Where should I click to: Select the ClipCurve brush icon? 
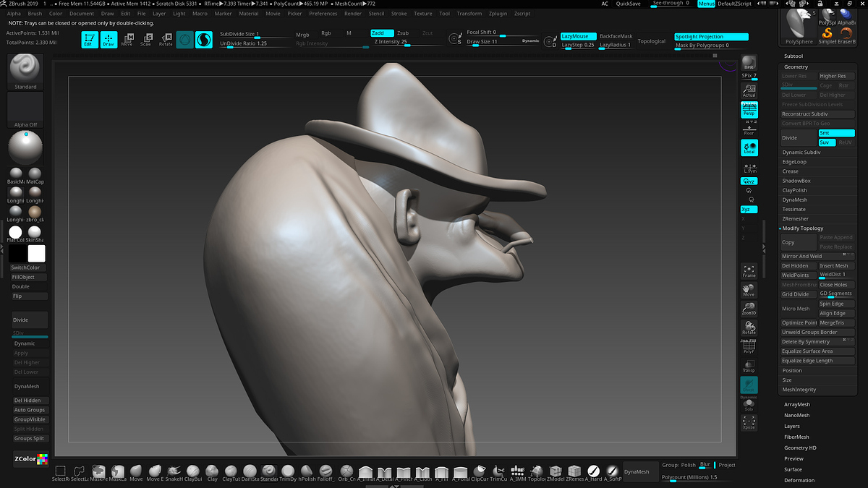(480, 473)
